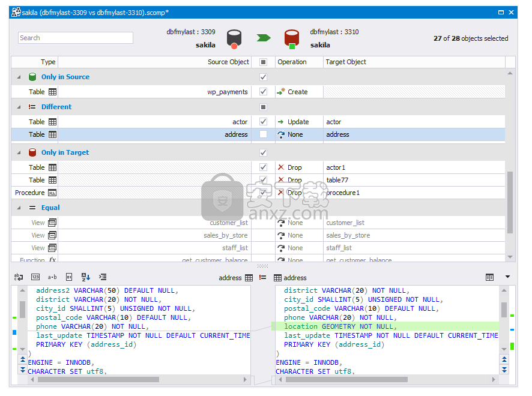Toggle the Different group checkbox
This screenshot has width=532, height=396.
coord(263,107)
